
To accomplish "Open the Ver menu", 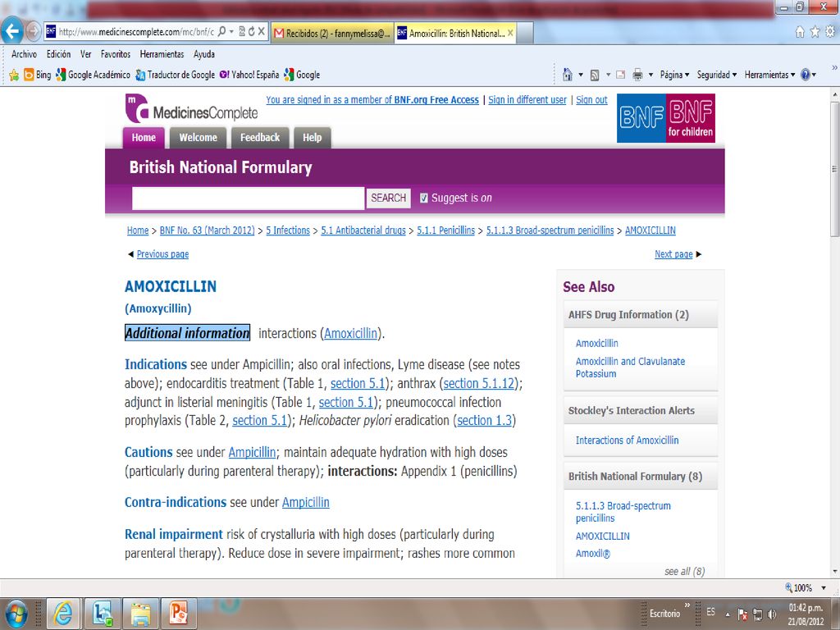I will (85, 54).
